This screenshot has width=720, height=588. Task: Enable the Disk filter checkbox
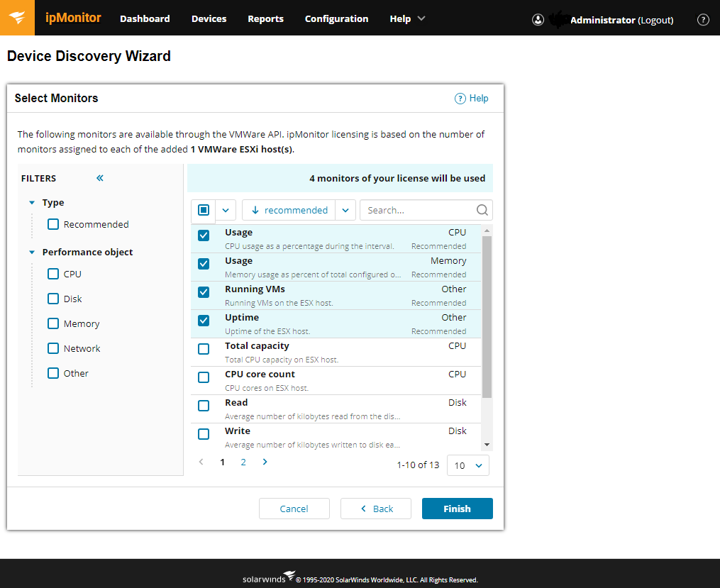[x=53, y=299]
